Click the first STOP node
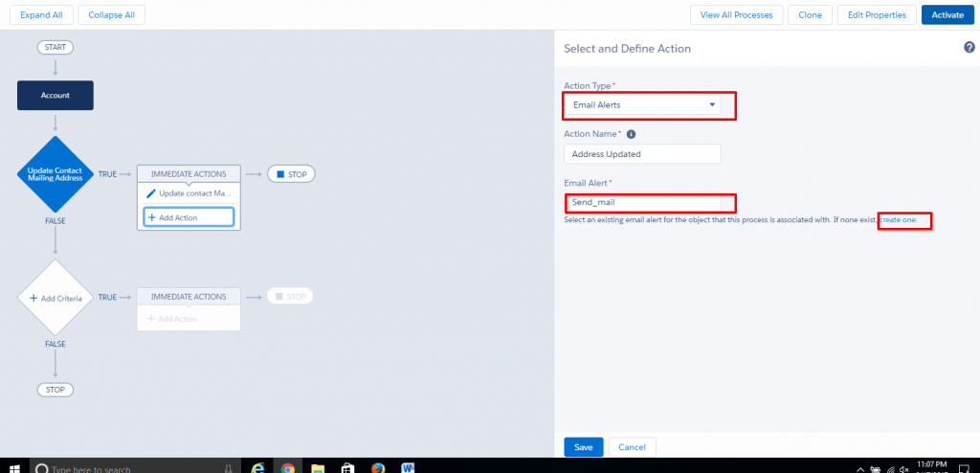Viewport: 980px width, 473px height. pos(291,174)
